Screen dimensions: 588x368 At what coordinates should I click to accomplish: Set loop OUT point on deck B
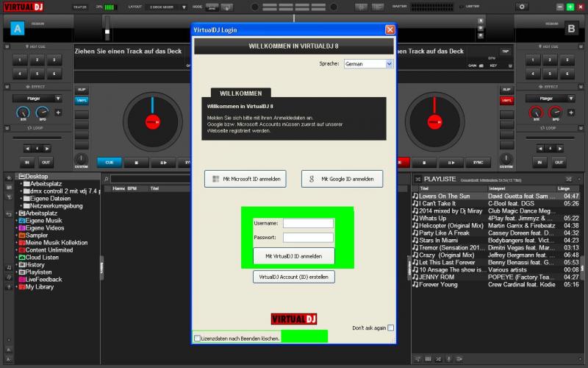coord(559,163)
